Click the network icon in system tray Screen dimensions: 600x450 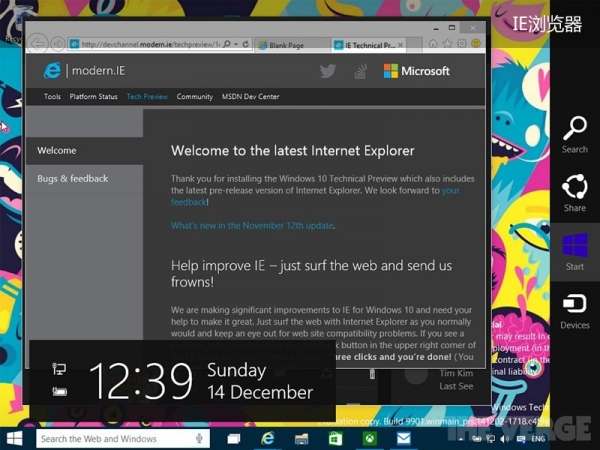tap(491, 439)
